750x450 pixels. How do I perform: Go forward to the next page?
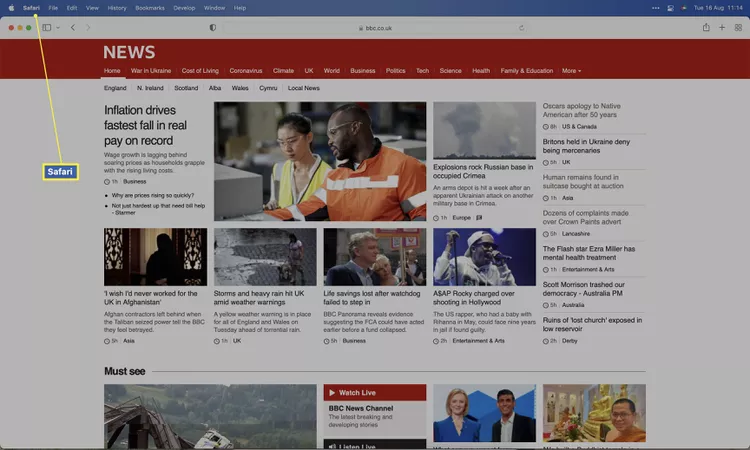coord(88,27)
